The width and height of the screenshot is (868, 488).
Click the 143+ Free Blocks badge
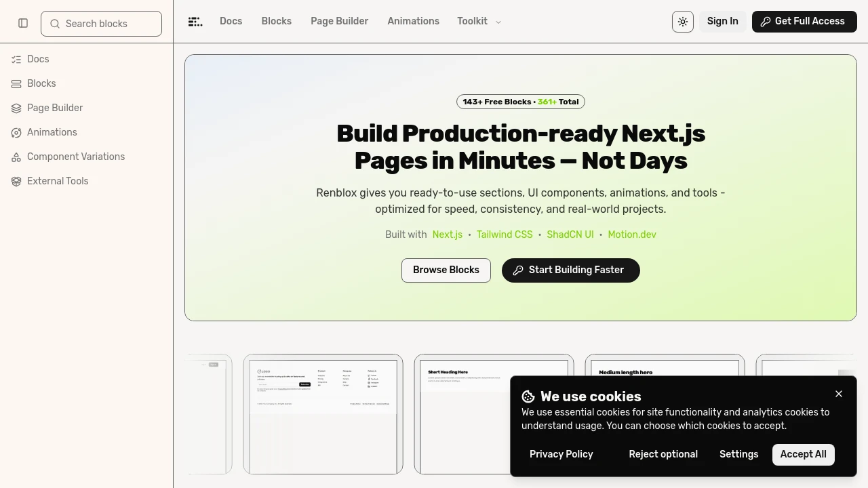pyautogui.click(x=521, y=102)
